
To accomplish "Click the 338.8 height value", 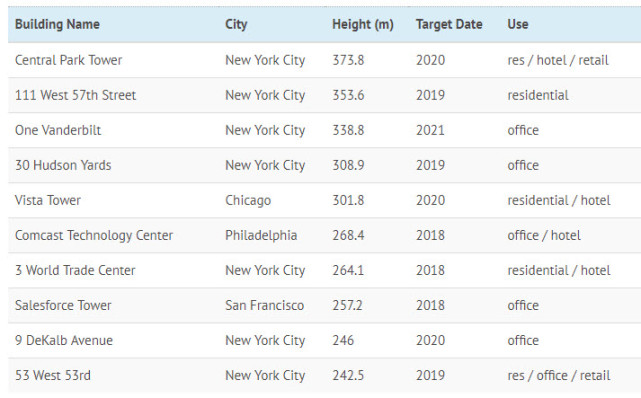I will (348, 130).
